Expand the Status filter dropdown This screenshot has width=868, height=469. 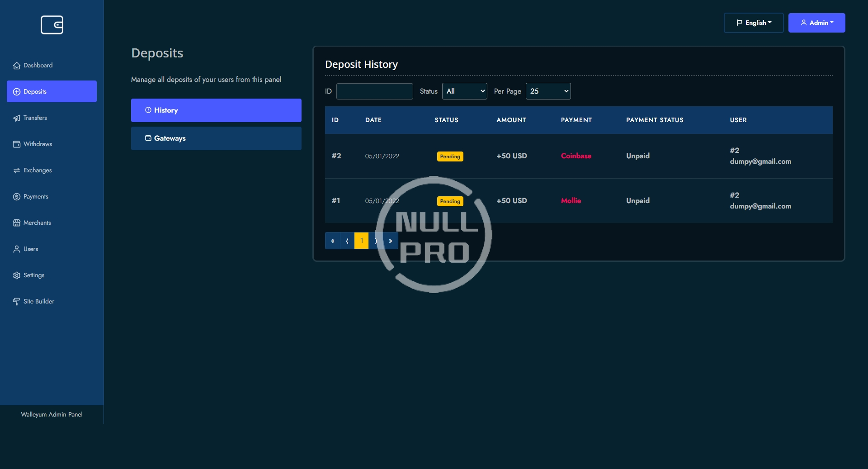coord(464,91)
